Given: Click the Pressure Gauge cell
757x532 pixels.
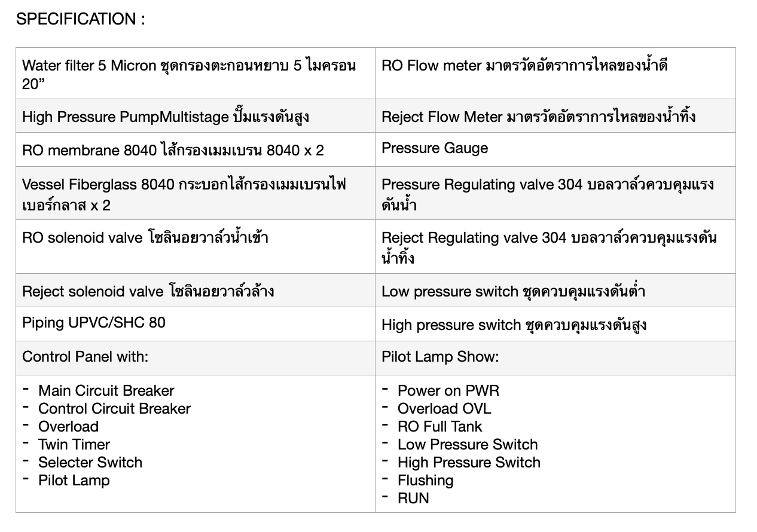Looking at the screenshot, I should (555, 149).
